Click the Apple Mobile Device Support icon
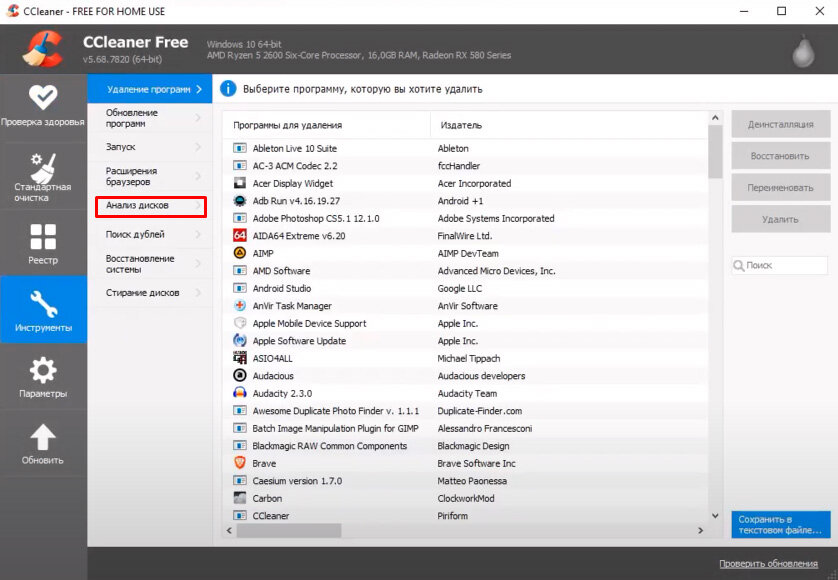This screenshot has height=580, width=838. pyautogui.click(x=240, y=323)
